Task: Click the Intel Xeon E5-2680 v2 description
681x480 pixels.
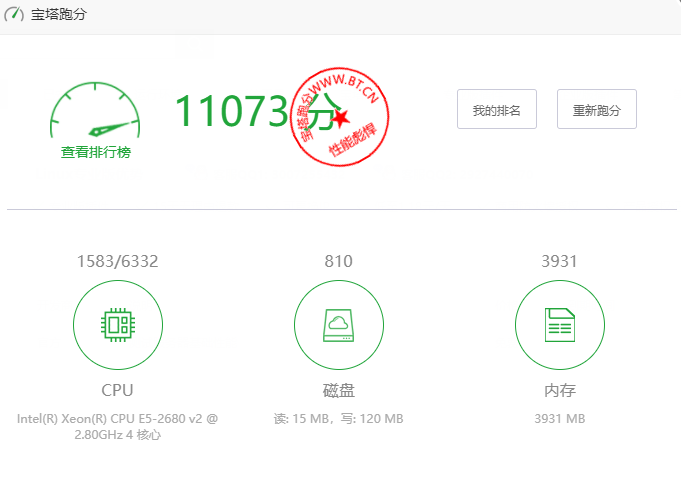Action: click(x=117, y=427)
